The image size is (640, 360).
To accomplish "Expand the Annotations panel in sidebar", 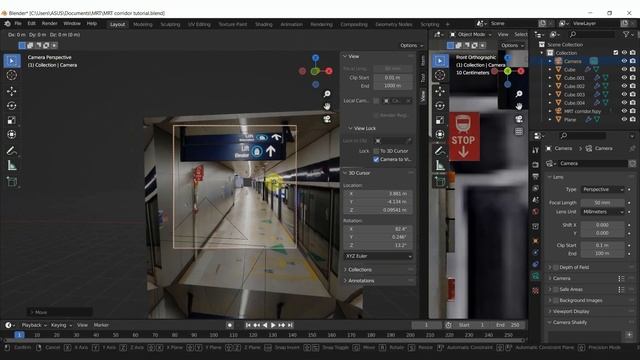I will (360, 281).
